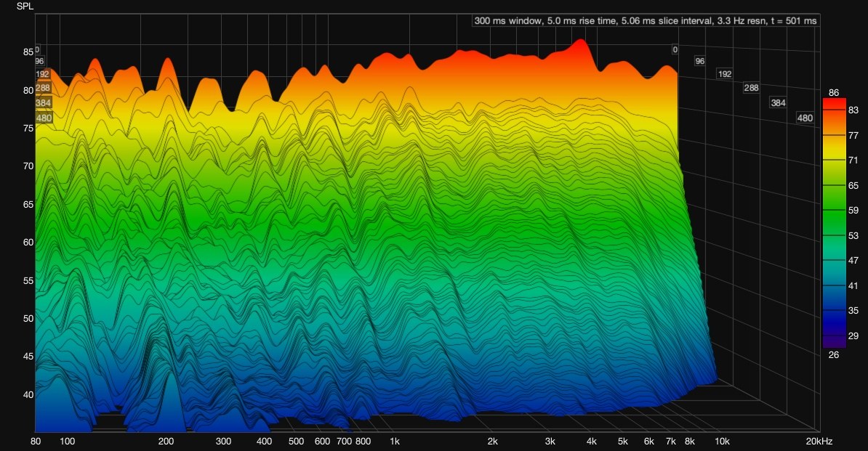Click the 4k frequency axis label
Image resolution: width=868 pixels, height=451 pixels.
(x=591, y=441)
